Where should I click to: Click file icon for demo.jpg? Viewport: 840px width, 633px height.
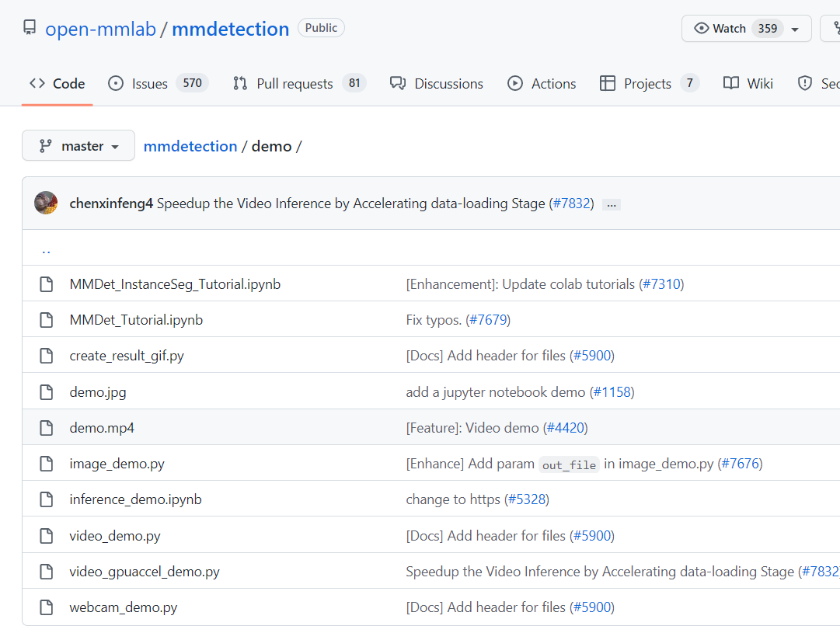pyautogui.click(x=47, y=392)
